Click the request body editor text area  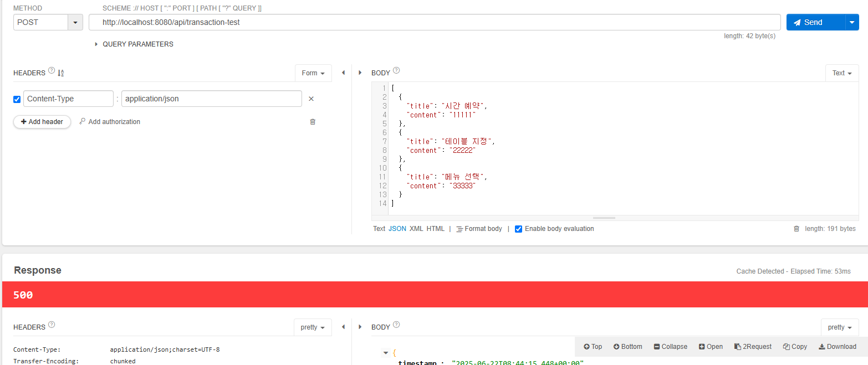tap(624, 148)
